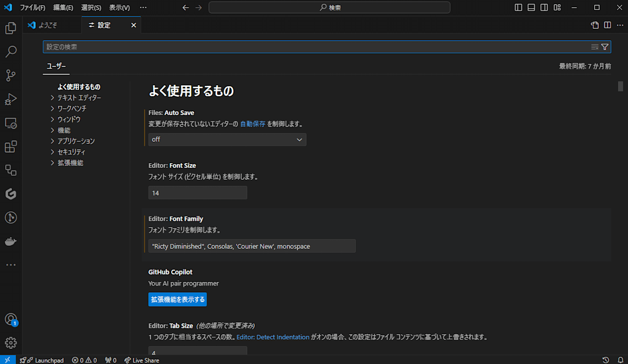This screenshot has height=364, width=628.
Task: Show hidden menus via the title bar ellipsis
Action: [x=143, y=8]
